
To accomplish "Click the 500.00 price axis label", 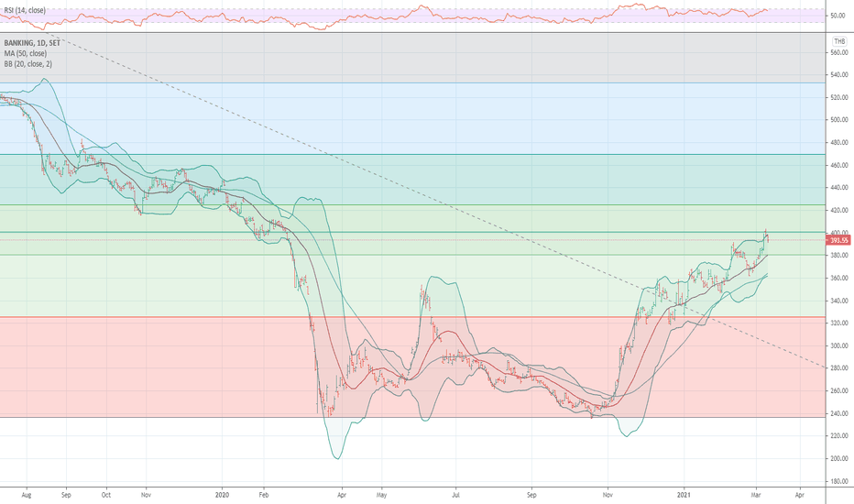I will pyautogui.click(x=839, y=120).
